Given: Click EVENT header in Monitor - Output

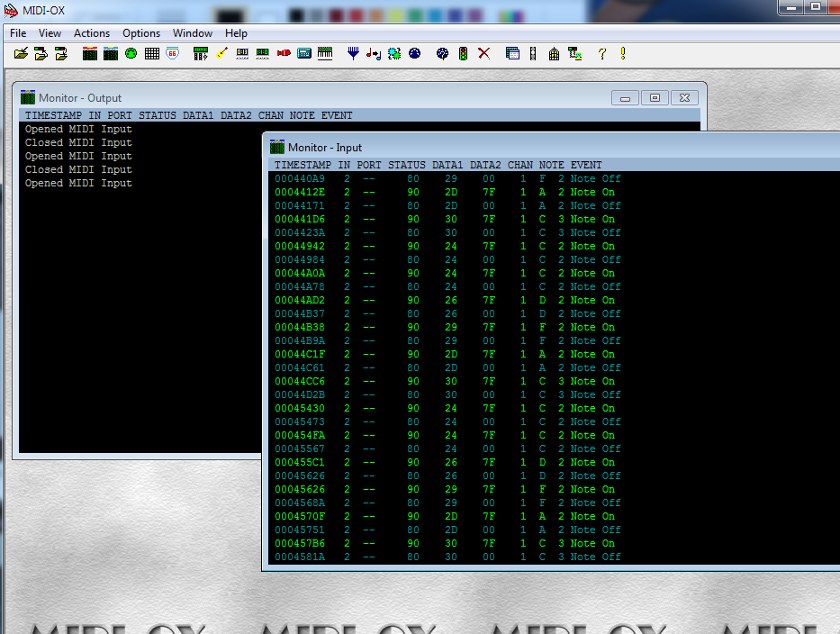Looking at the screenshot, I should coord(337,115).
